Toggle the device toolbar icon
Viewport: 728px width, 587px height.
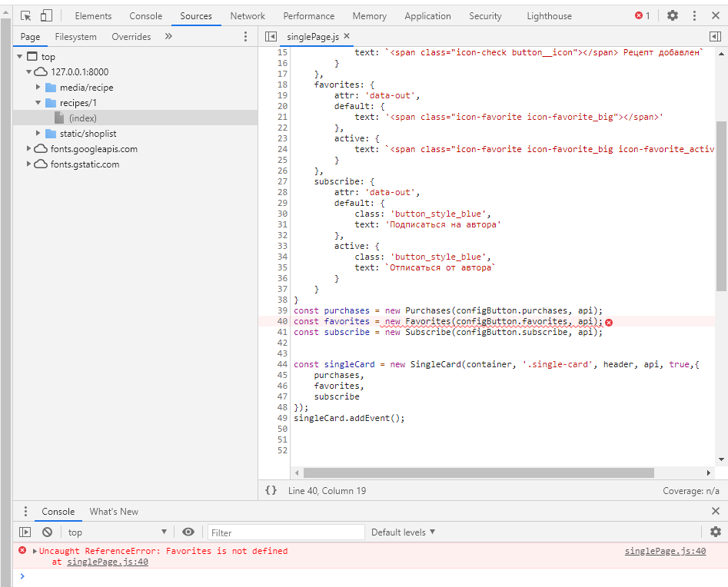tap(46, 15)
